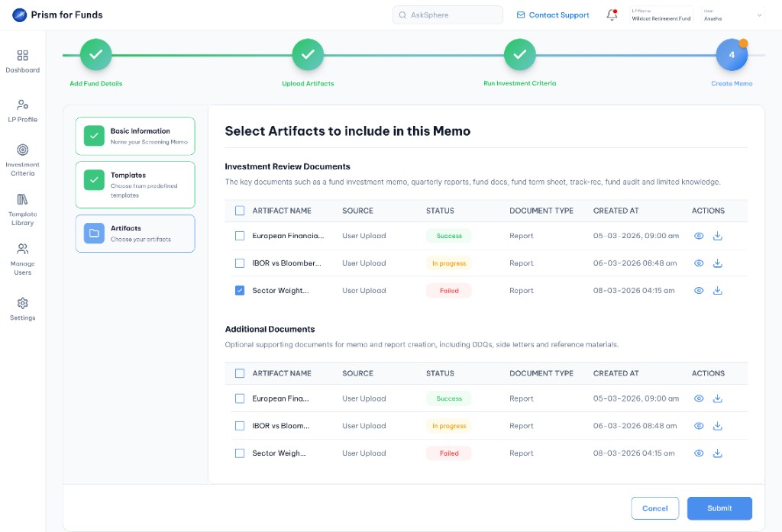782x532 pixels.
Task: Click the Upload Artifacts step circle
Action: point(308,54)
